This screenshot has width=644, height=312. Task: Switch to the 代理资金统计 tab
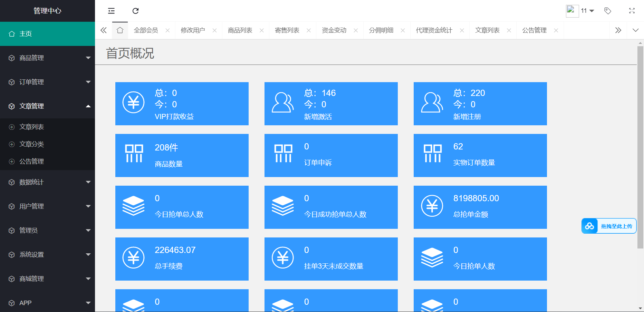tap(434, 30)
